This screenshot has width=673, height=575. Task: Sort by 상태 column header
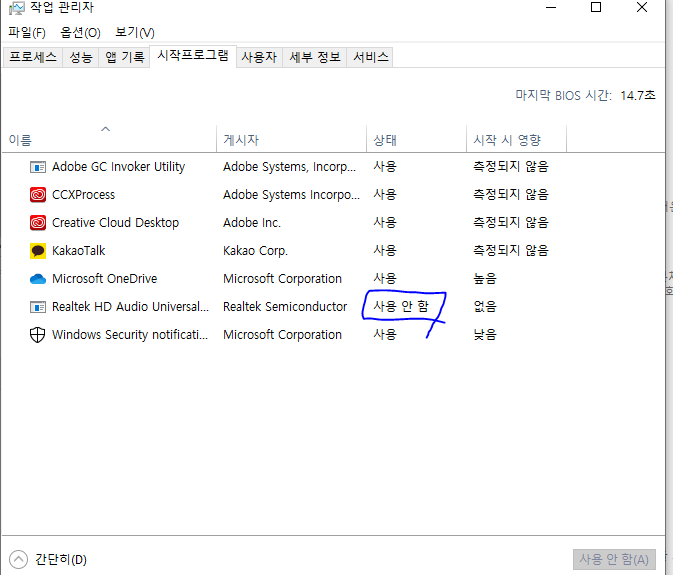(x=385, y=140)
